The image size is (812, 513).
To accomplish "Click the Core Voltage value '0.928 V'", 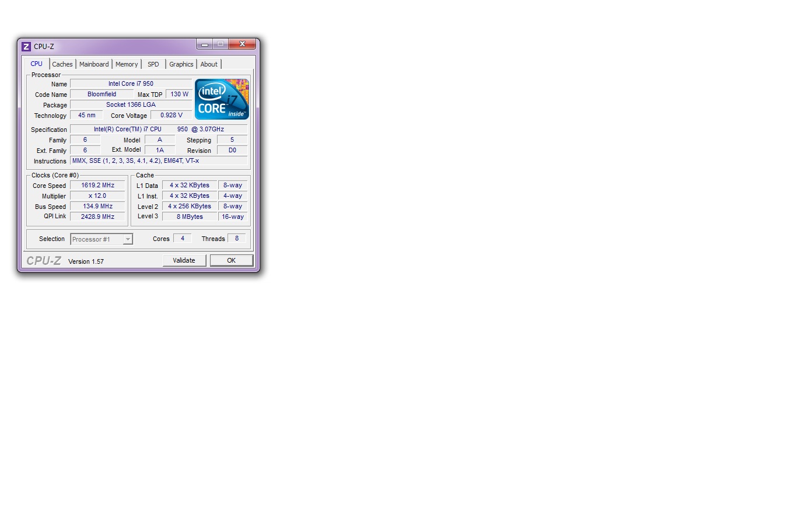I will 171,116.
